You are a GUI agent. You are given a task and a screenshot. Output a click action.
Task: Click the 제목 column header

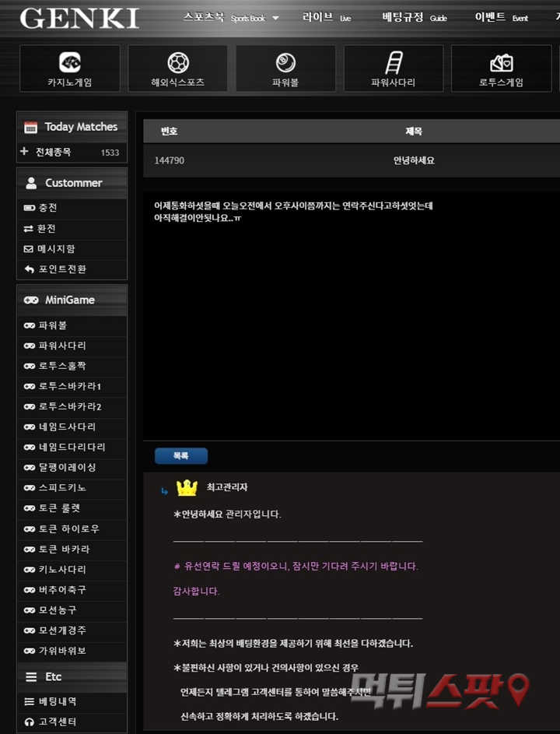(414, 131)
